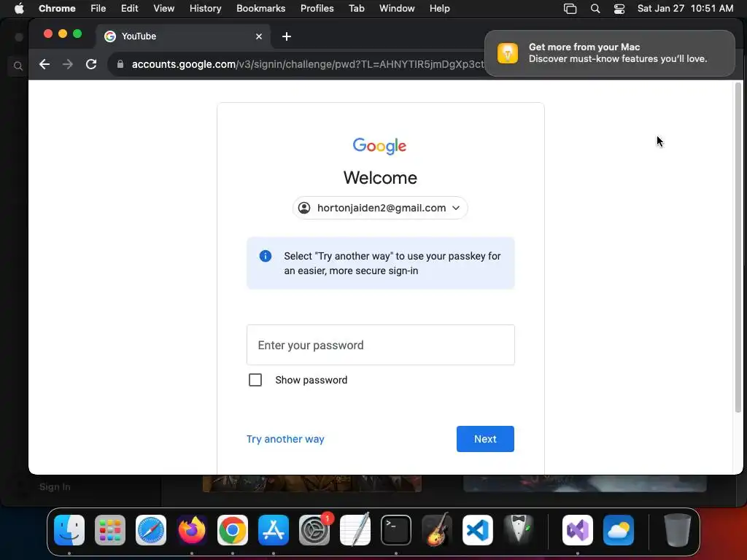
Task: Open the Chrome menu in menu bar
Action: tap(57, 9)
